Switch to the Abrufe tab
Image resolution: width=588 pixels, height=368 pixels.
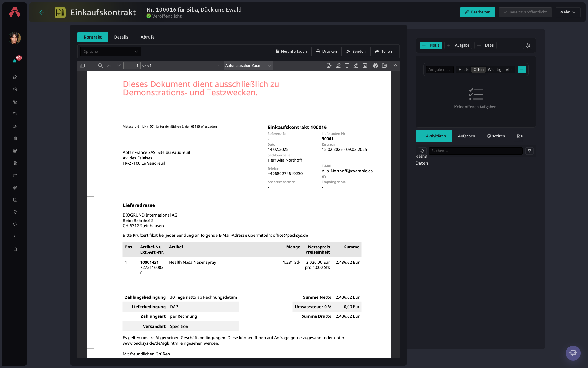pos(147,37)
